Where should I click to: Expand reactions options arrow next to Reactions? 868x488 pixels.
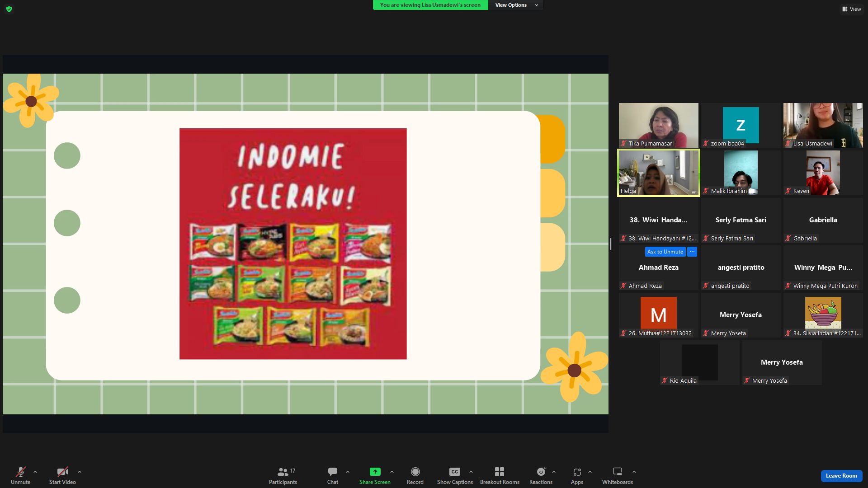click(554, 472)
